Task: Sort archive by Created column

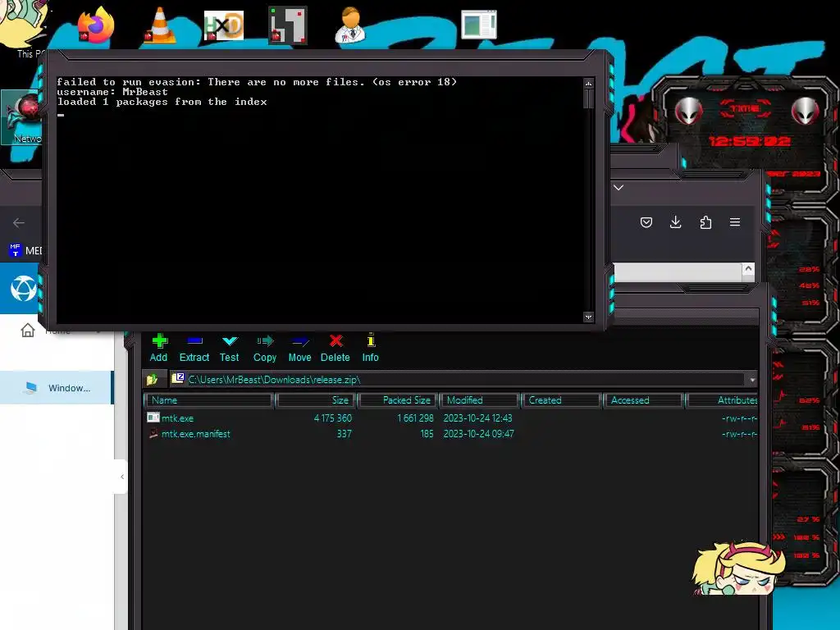Action: coord(561,400)
